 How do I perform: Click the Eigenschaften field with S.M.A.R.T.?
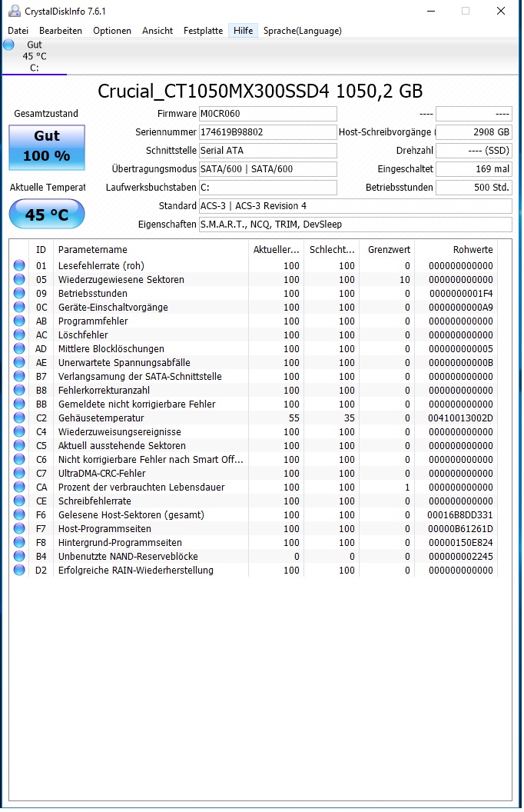click(x=356, y=225)
